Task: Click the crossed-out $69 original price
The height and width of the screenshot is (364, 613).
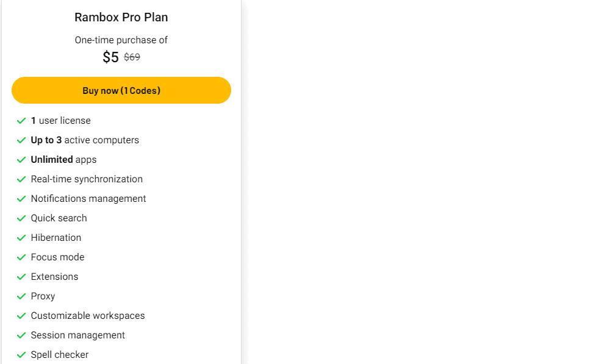Action: pos(132,57)
